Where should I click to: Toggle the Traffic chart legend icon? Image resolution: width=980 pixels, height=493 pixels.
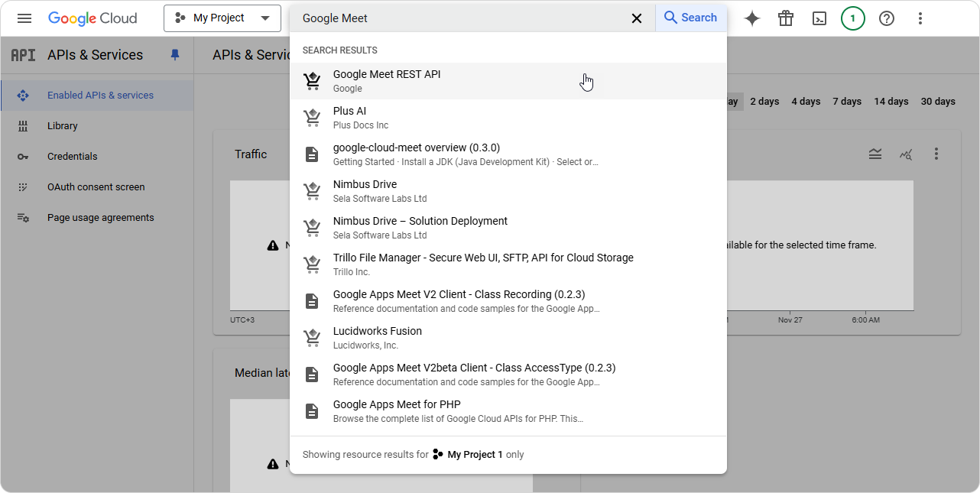[x=875, y=154]
